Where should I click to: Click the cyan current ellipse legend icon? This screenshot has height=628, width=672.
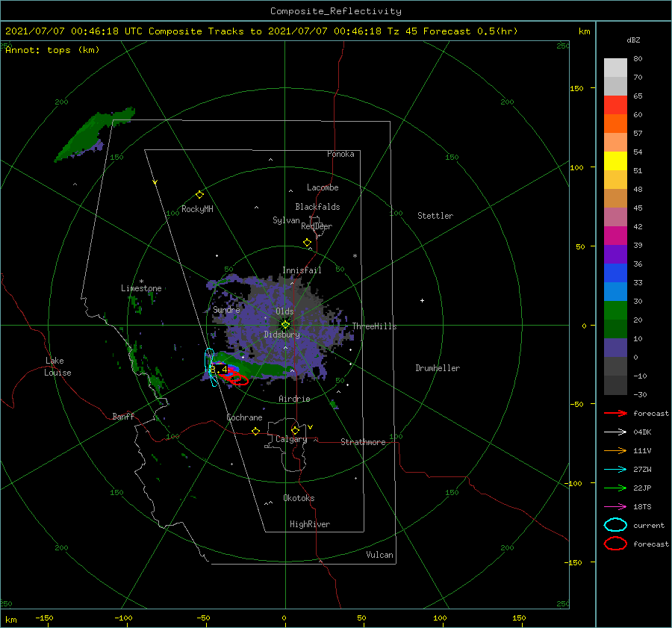(x=615, y=525)
